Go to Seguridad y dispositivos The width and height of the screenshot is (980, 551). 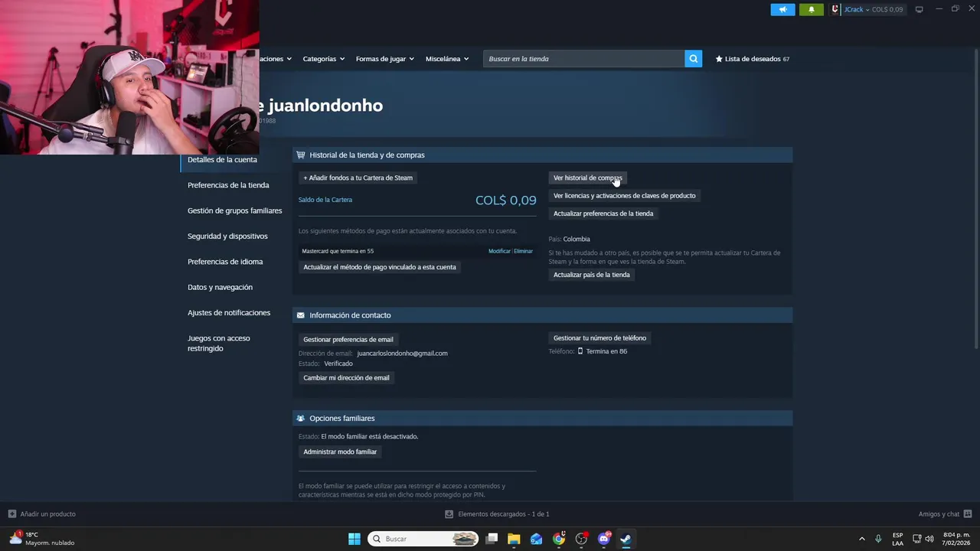[x=227, y=236]
